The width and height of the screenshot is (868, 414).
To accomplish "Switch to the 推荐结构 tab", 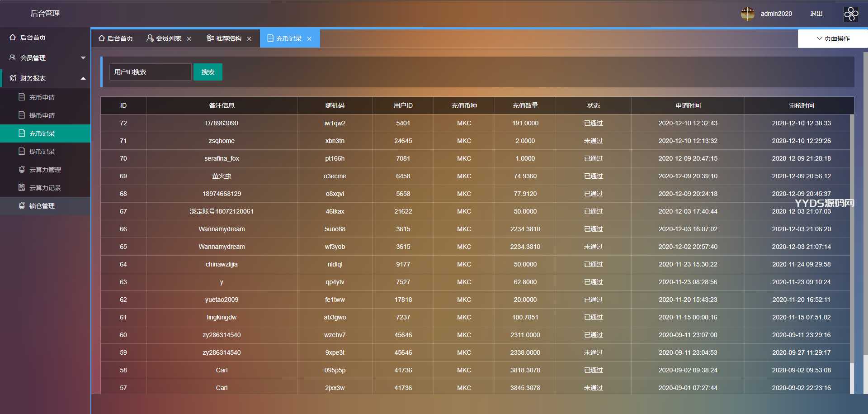I will coord(224,38).
